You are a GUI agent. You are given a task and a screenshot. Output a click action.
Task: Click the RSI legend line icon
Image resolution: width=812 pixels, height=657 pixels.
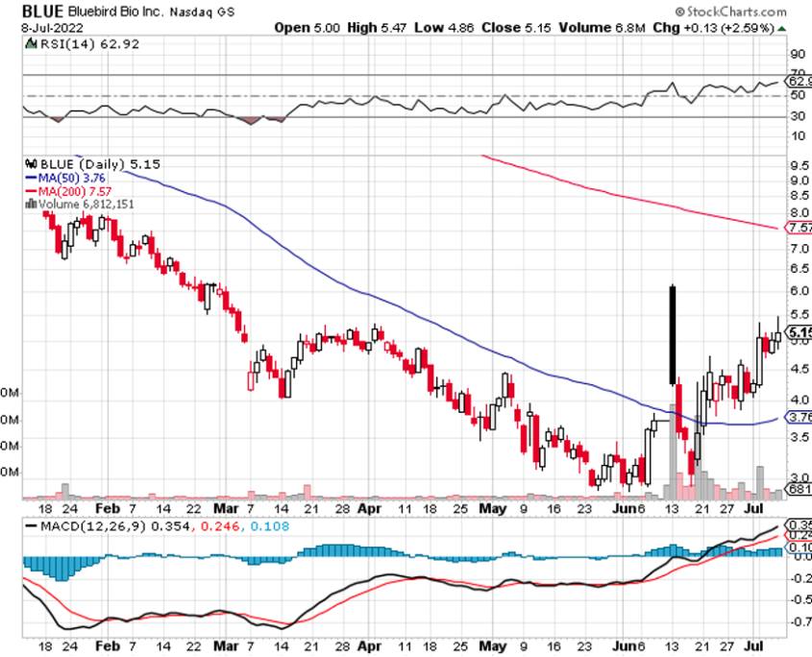[32, 43]
